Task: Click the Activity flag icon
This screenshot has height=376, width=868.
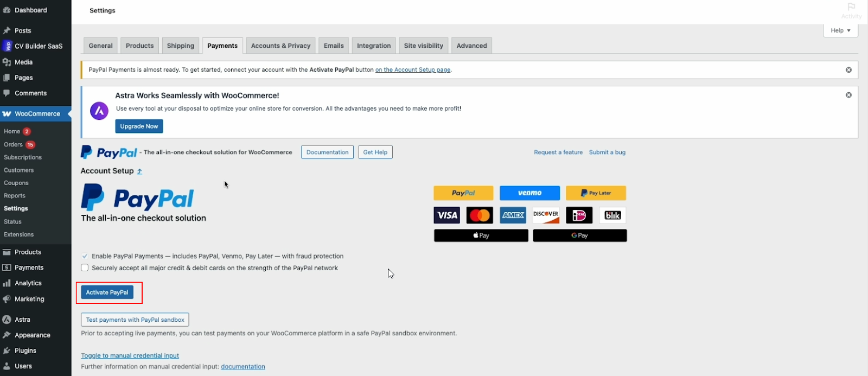Action: tap(851, 7)
